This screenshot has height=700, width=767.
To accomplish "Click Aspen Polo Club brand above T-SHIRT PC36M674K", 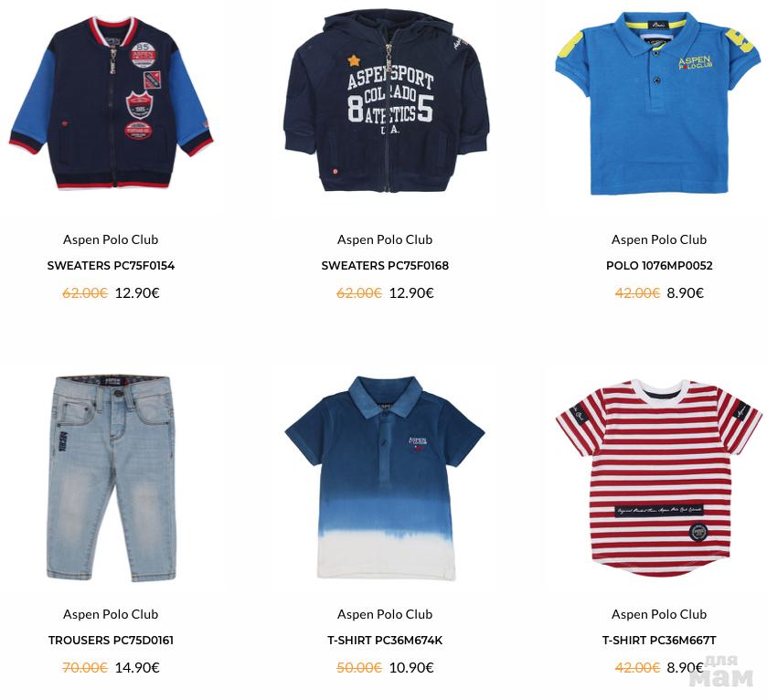I will (385, 614).
